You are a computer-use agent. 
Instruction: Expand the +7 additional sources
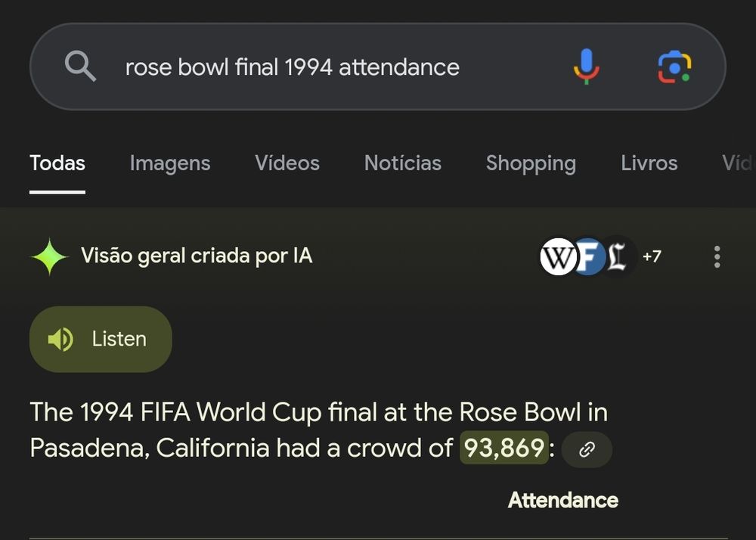coord(652,256)
